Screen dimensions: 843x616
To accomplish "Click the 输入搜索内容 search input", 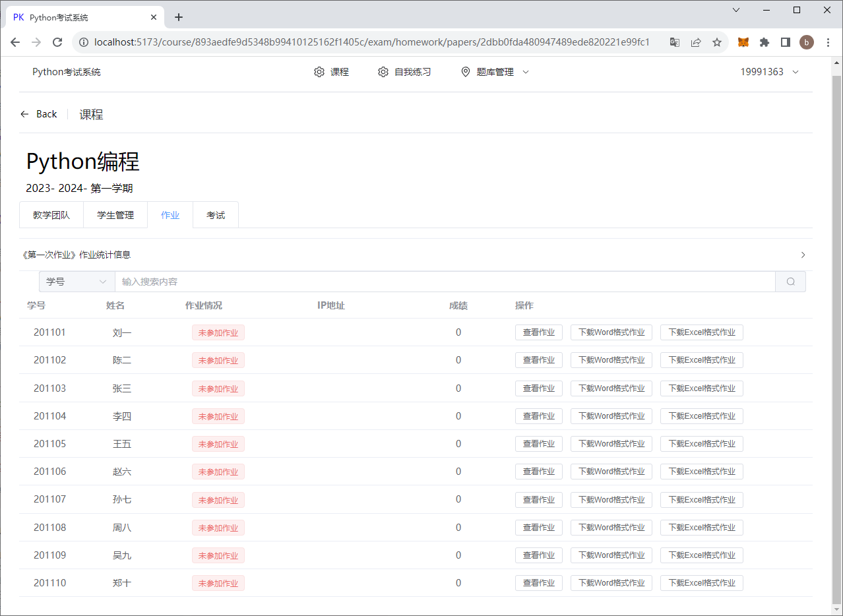I will [x=445, y=282].
